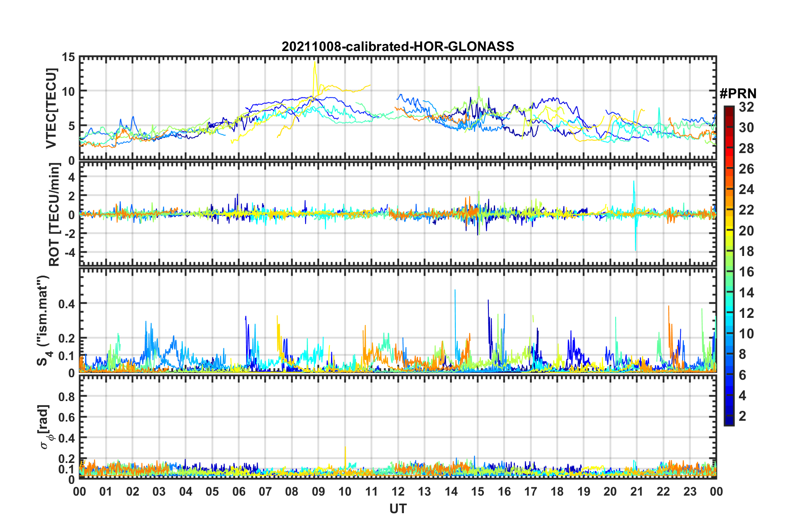Click the ROT axis tick label 4

[72, 177]
